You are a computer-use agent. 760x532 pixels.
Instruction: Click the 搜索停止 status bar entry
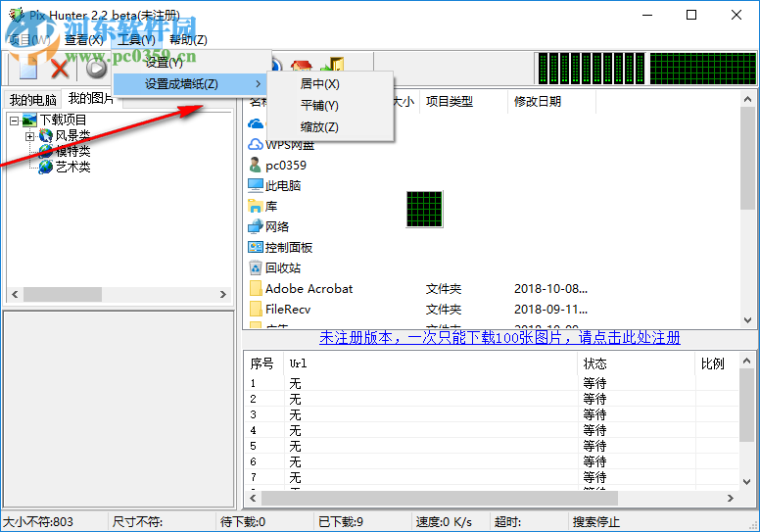[596, 522]
